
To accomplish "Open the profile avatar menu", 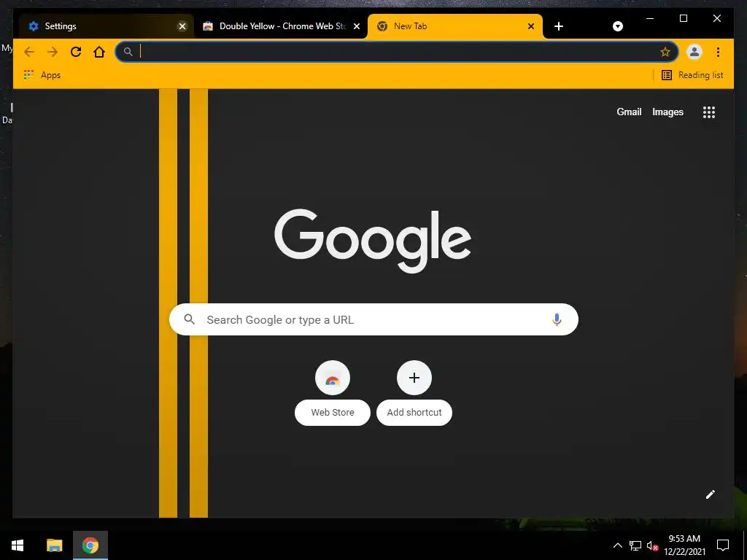I will coord(694,52).
